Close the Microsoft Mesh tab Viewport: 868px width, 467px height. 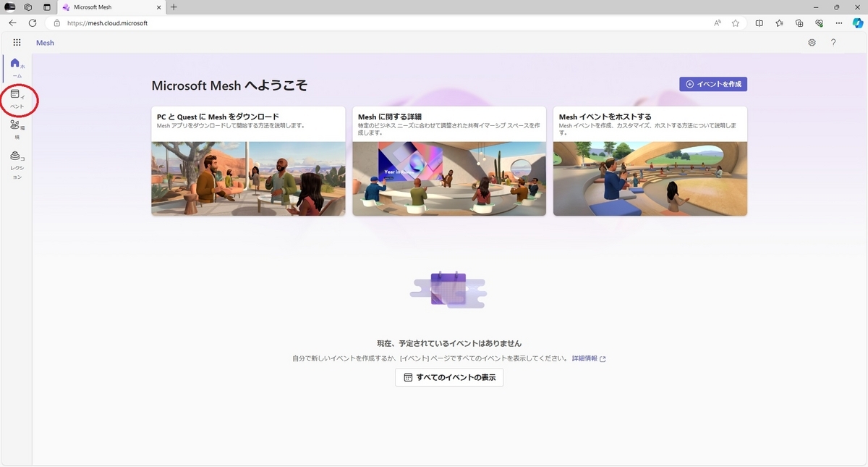click(159, 7)
